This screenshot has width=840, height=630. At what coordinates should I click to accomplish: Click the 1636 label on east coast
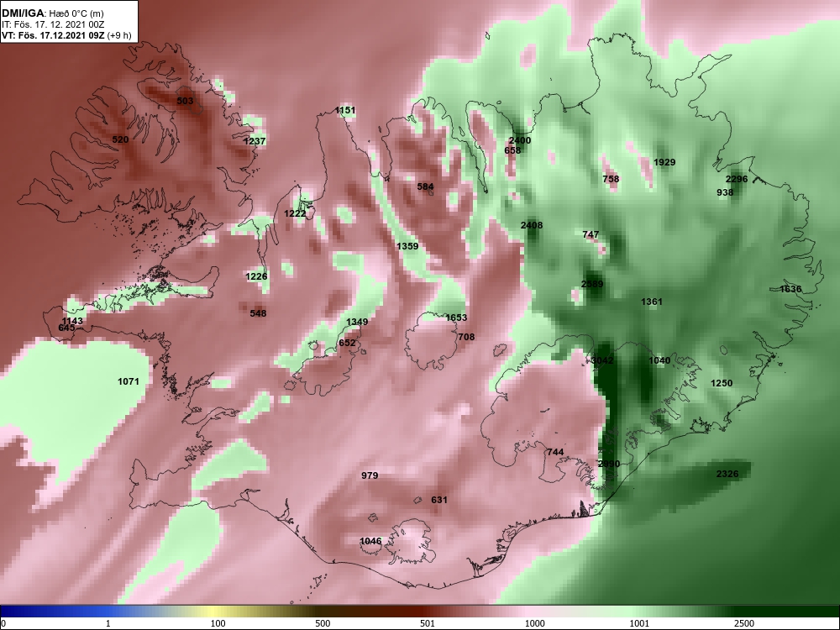790,289
